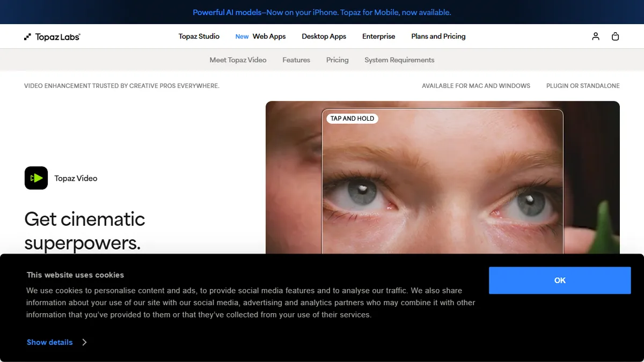
Task: Go to Plans and Pricing
Action: point(438,36)
